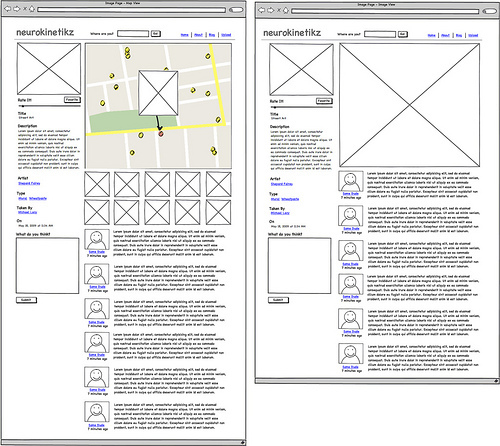Open the popup image placeholder on the map

(x=158, y=93)
